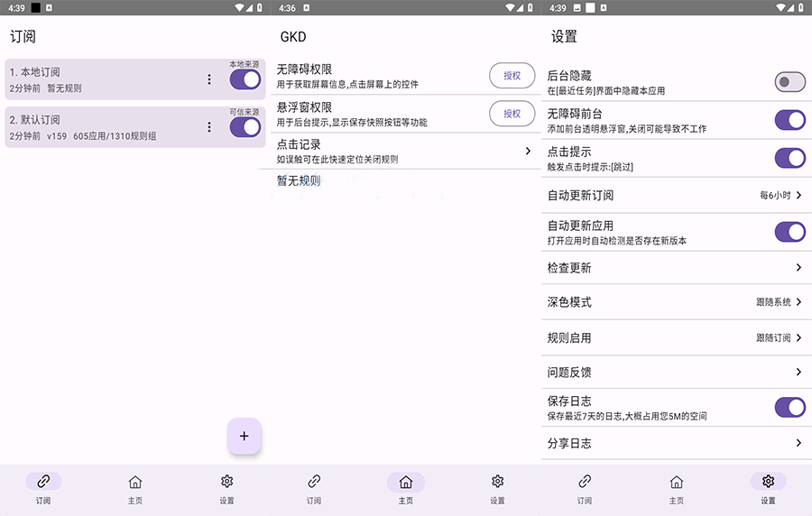Tap the 订阅 link icon in the settings screen's bottom bar

pyautogui.click(x=585, y=482)
